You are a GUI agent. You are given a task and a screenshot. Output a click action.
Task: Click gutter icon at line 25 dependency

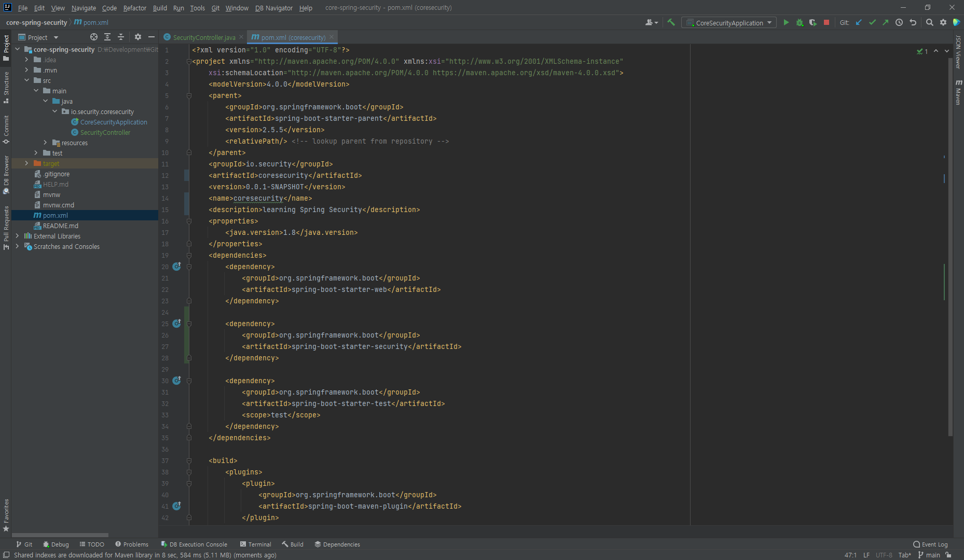coord(176,324)
